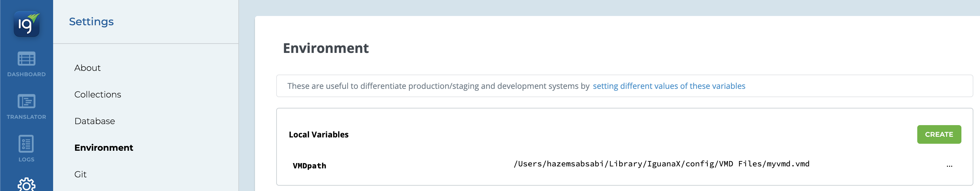
Task: Select the Environment settings item
Action: (104, 148)
